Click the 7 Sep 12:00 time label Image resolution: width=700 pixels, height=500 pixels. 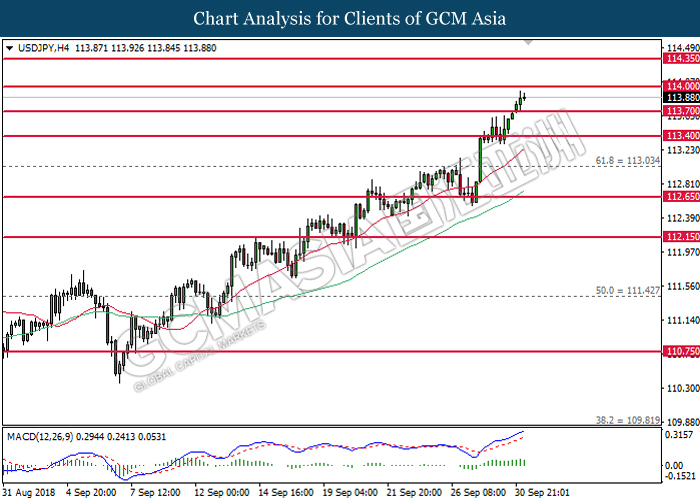[x=155, y=492]
